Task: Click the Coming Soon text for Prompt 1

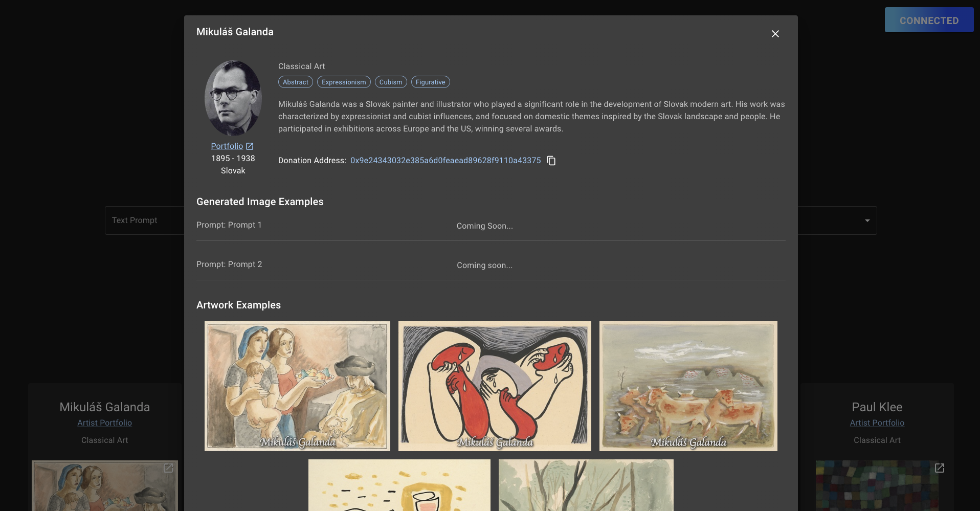Action: coord(485,226)
